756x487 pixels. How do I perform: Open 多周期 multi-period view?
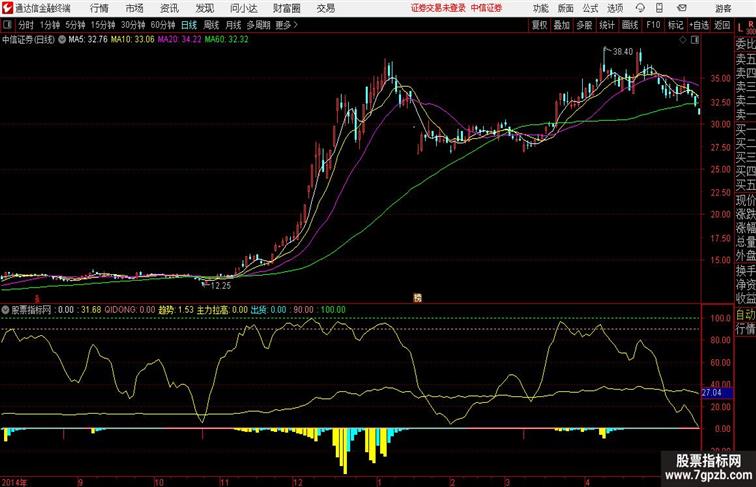(258, 25)
